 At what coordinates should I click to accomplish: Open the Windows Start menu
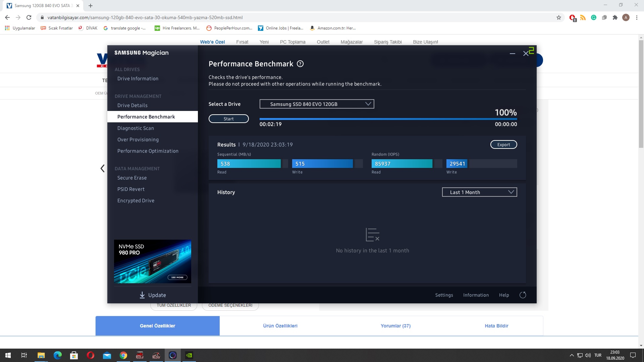click(x=8, y=355)
